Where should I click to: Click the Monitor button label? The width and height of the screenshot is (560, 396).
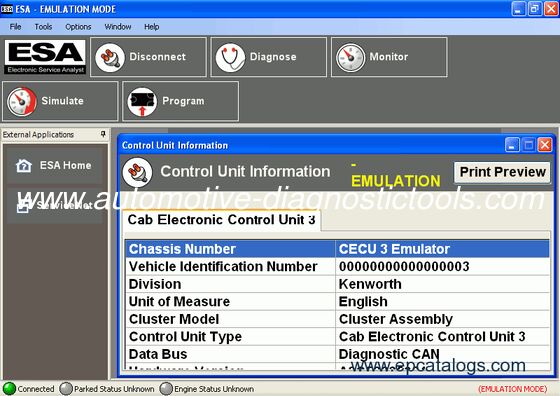click(389, 57)
